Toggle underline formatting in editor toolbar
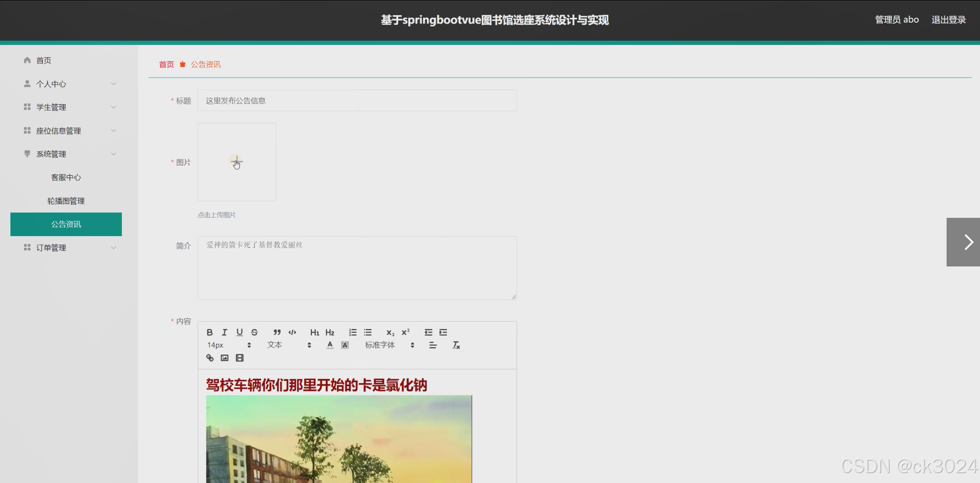The height and width of the screenshot is (483, 980). [x=239, y=332]
